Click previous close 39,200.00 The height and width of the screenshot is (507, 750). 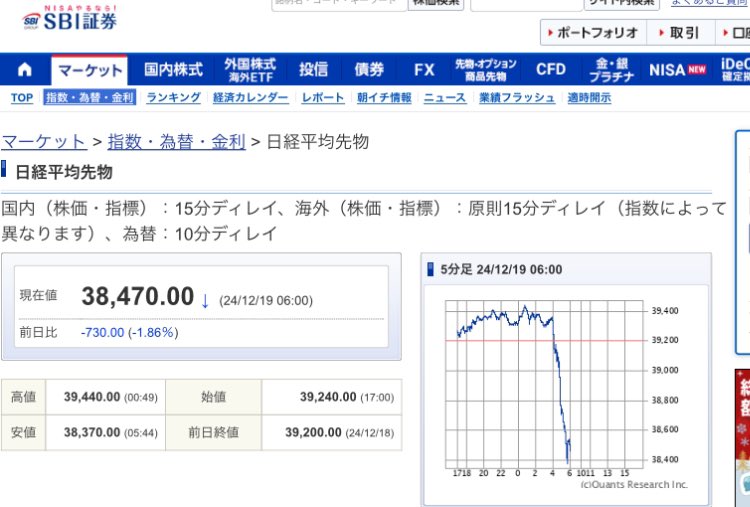(313, 432)
